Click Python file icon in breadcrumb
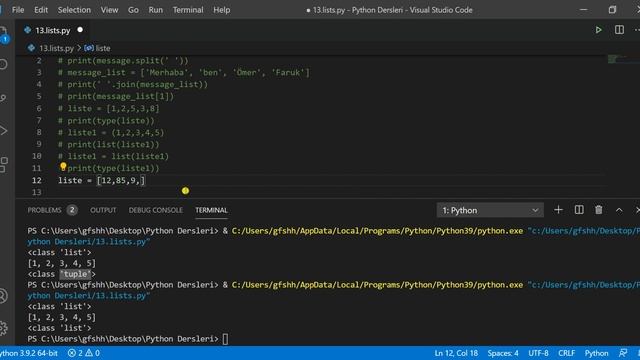Image resolution: width=640 pixels, height=360 pixels. point(31,48)
